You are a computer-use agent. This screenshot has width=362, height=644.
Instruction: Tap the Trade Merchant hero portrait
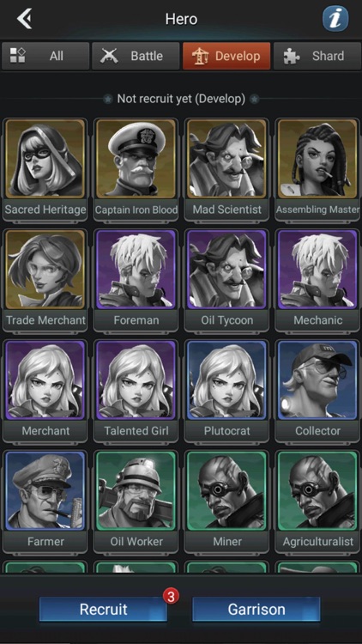45,269
